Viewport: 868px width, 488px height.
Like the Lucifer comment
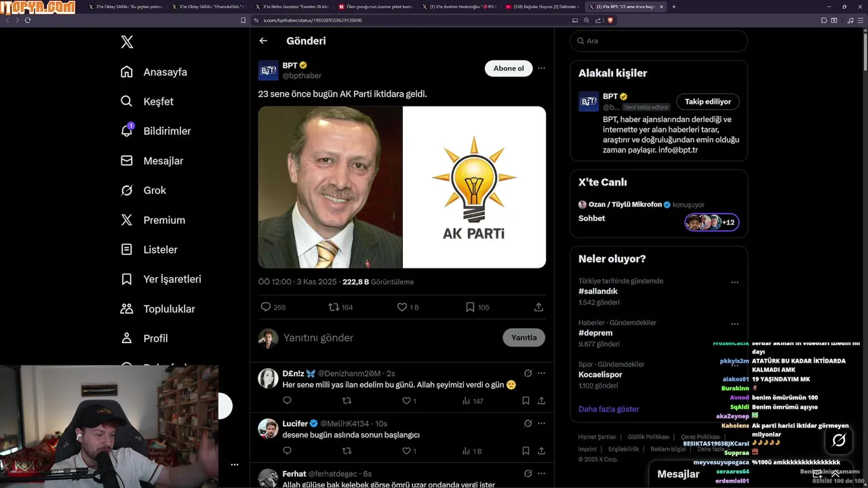coord(406,451)
